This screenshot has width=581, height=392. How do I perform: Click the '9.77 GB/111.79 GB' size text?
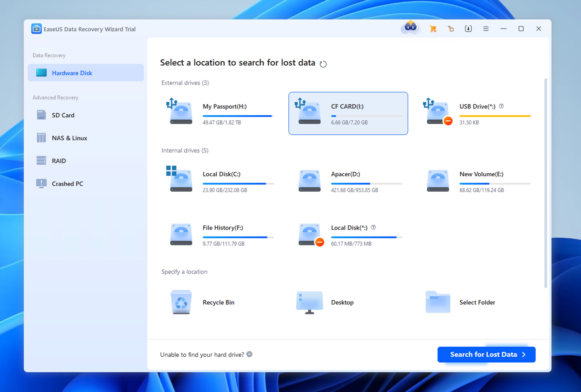coord(223,244)
